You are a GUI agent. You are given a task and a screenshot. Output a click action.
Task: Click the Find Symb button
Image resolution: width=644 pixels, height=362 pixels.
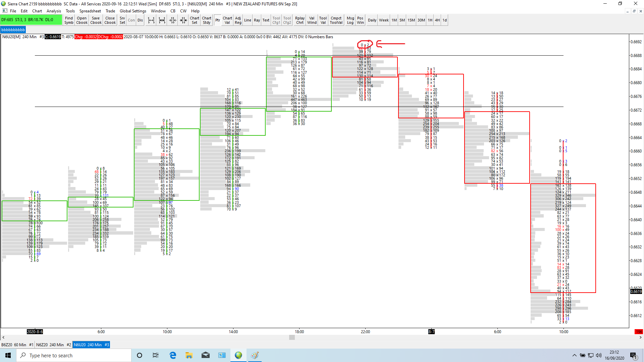pos(69,20)
